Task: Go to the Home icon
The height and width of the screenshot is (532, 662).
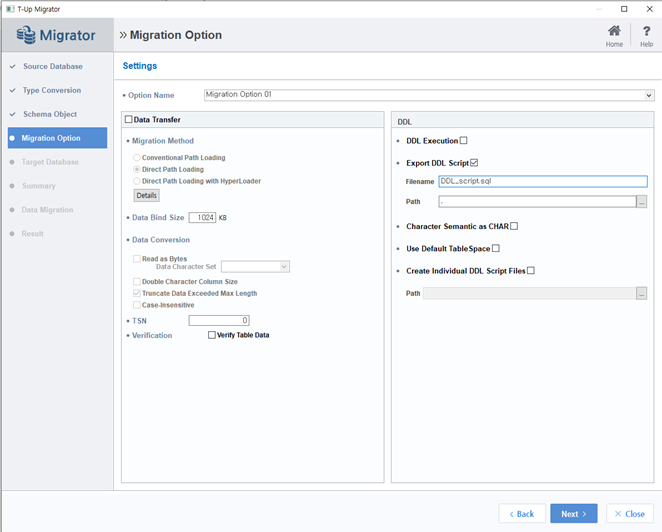Action: pyautogui.click(x=614, y=31)
